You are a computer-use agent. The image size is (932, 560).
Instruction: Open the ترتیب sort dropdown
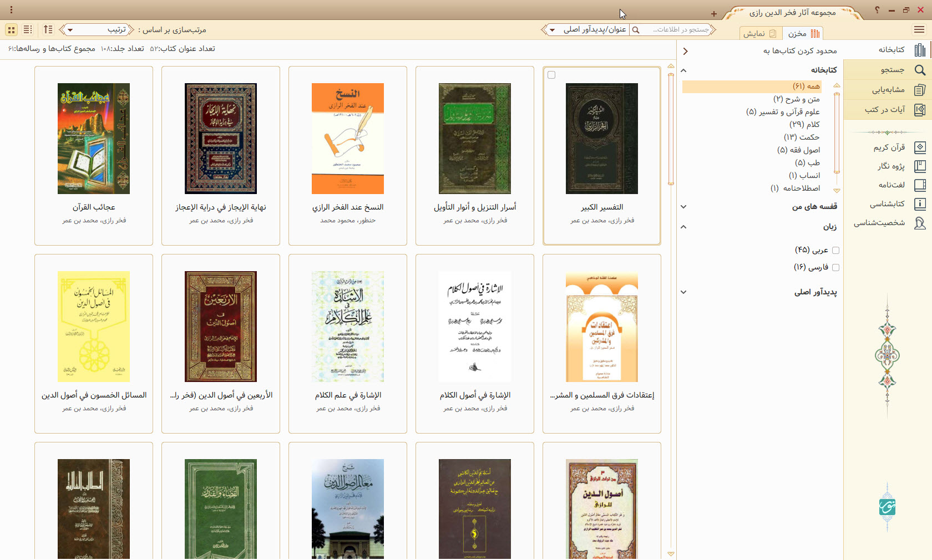point(97,30)
